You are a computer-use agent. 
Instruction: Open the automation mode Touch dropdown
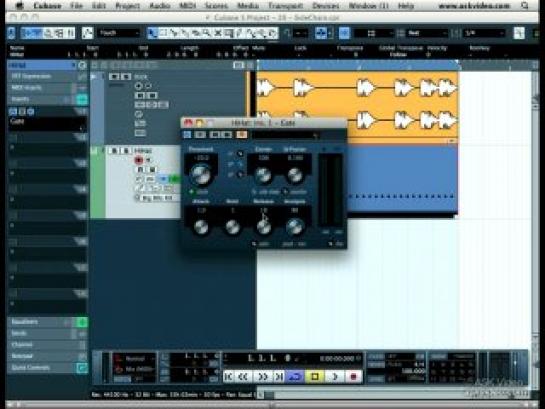click(119, 33)
